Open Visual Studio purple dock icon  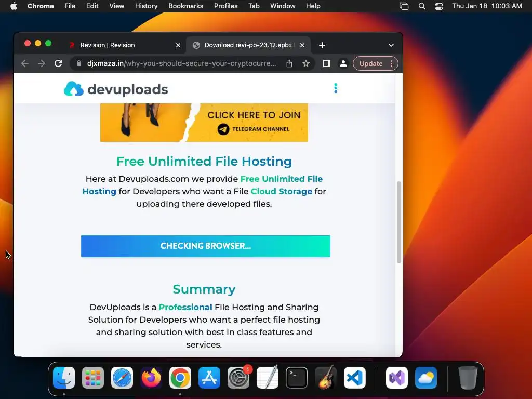pos(397,378)
